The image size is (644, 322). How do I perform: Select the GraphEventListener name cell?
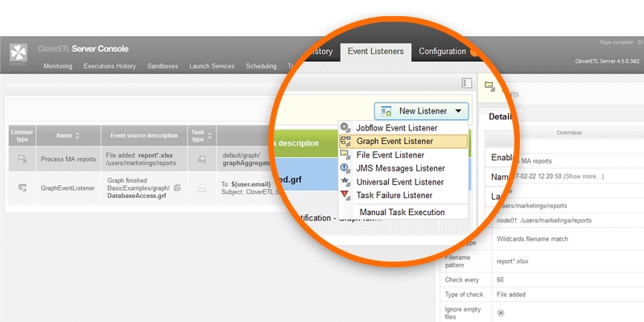pos(68,188)
